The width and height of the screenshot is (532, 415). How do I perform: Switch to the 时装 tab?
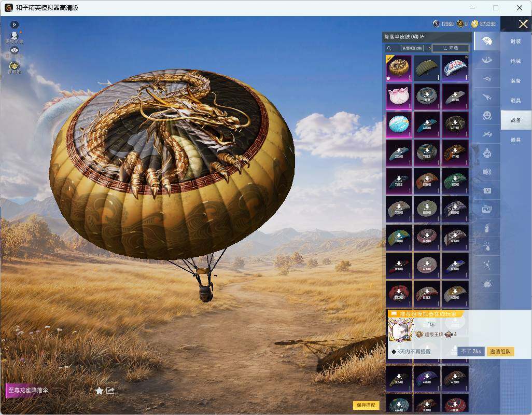point(516,41)
